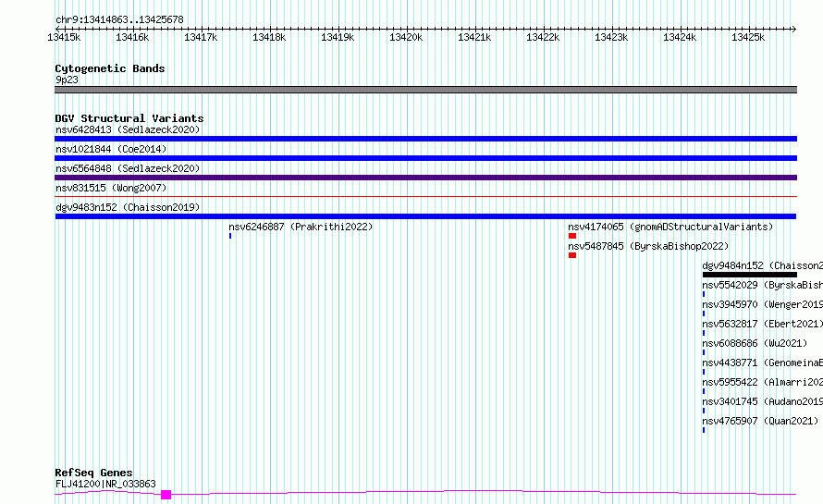Click the 13421k ruler position
The image size is (823, 504).
(474, 37)
